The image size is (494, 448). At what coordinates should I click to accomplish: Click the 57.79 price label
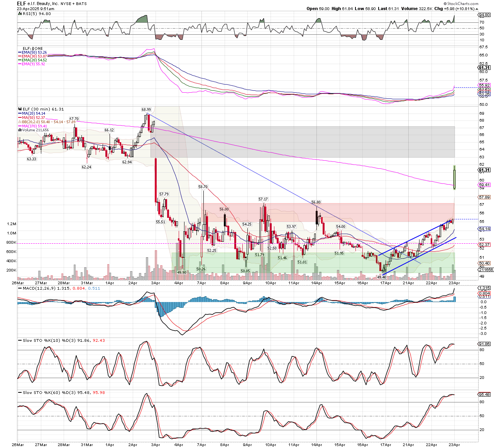(x=164, y=194)
